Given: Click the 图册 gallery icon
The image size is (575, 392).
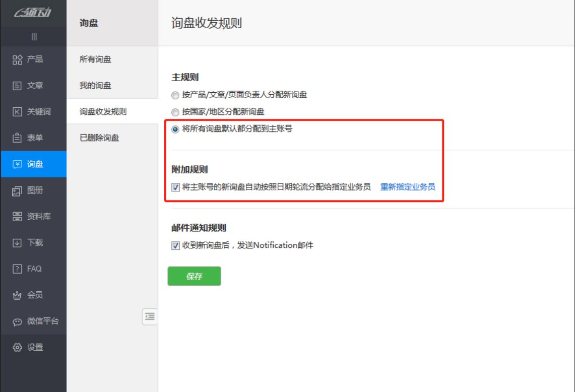Looking at the screenshot, I should pos(17,190).
